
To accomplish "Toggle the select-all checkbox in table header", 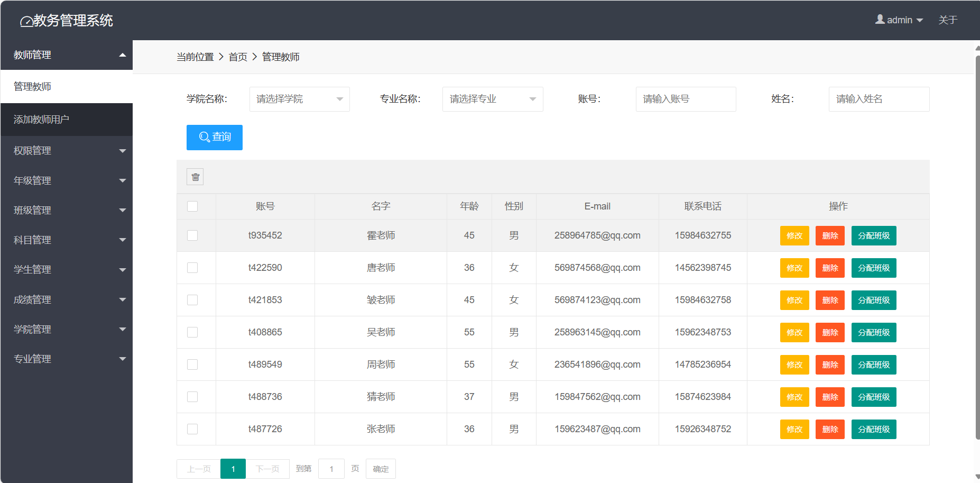I will tap(192, 206).
